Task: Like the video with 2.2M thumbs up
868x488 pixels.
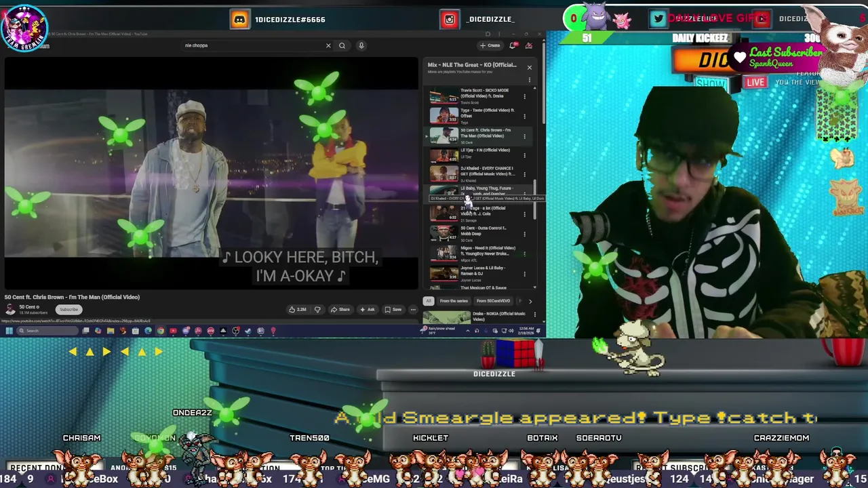Action: coord(298,310)
